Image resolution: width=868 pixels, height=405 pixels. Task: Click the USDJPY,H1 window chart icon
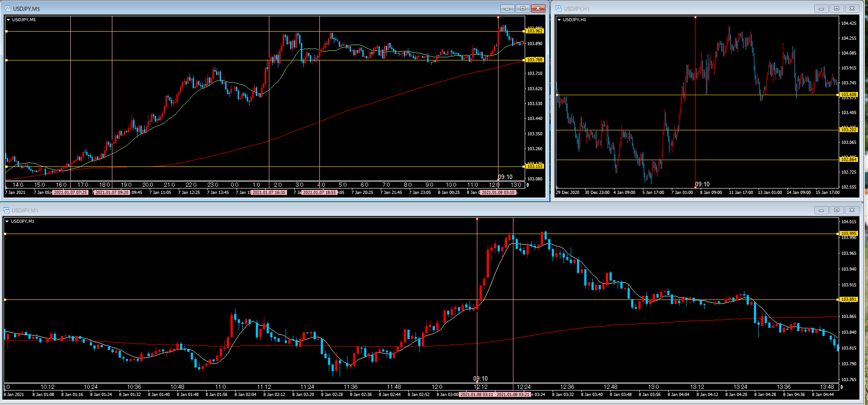[x=559, y=9]
